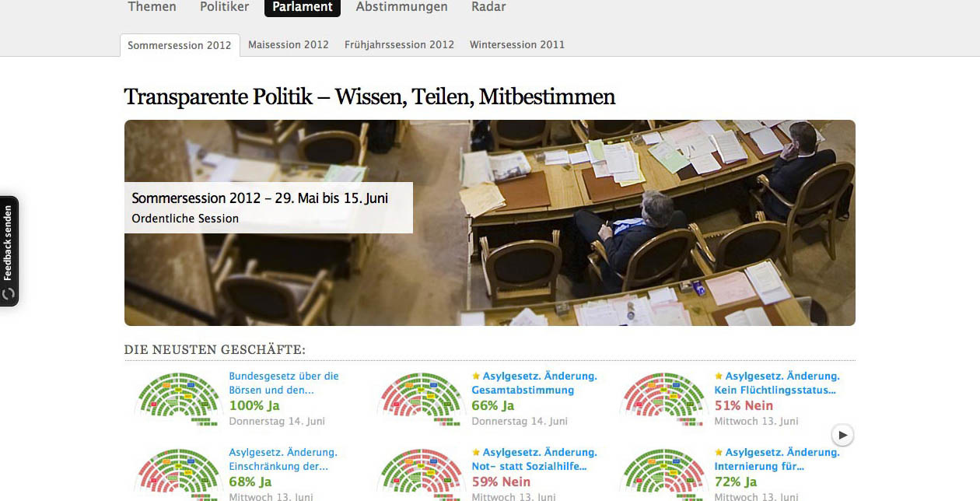Viewport: 980px width, 501px height.
Task: Click the seating chart for Not- statt Sozialhilfe
Action: pos(420,474)
